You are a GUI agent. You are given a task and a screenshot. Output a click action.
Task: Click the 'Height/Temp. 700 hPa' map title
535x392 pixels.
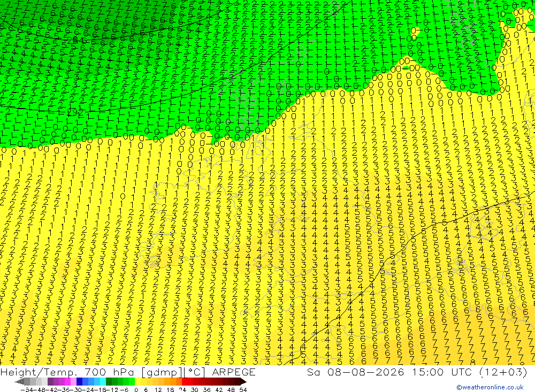click(x=67, y=372)
